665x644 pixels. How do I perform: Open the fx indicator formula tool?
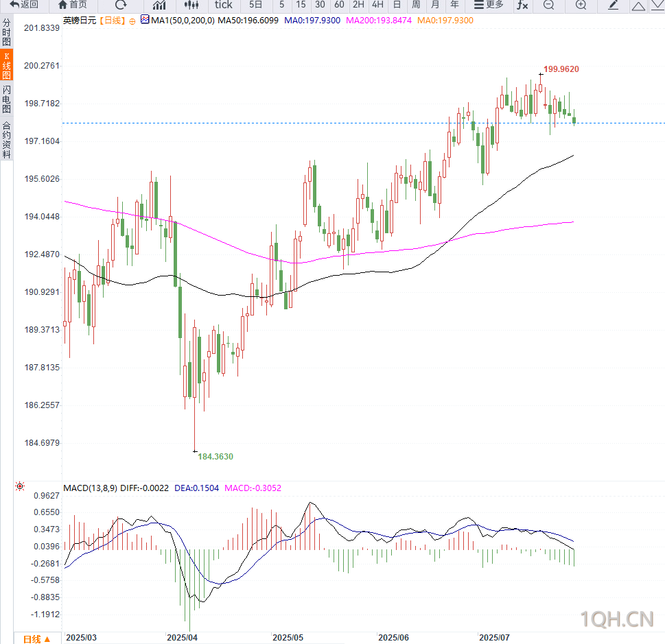tap(522, 5)
